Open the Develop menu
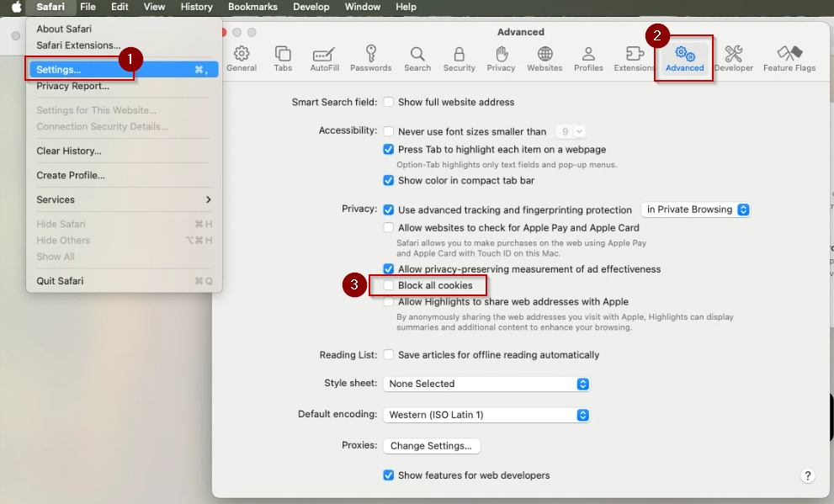This screenshot has height=504, width=834. [311, 7]
